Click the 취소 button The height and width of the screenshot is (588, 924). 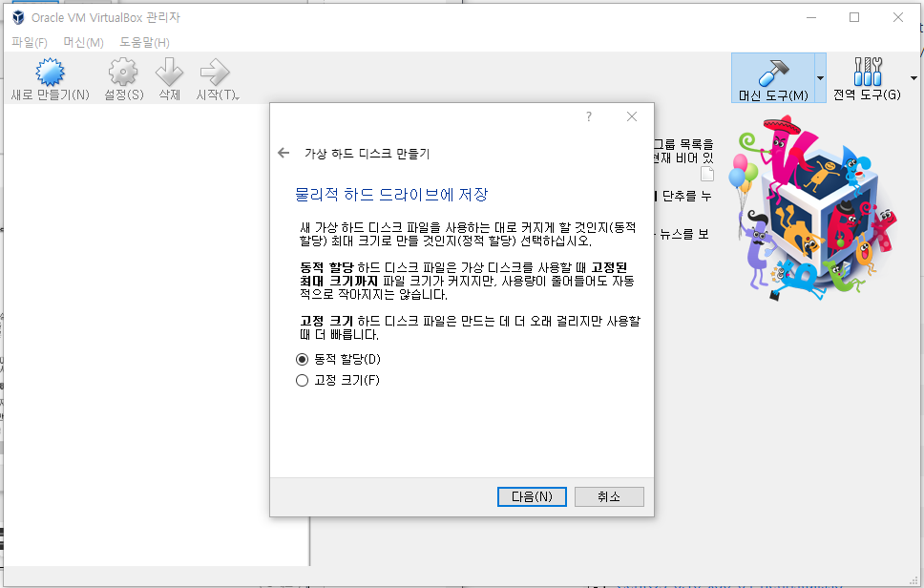[x=609, y=496]
